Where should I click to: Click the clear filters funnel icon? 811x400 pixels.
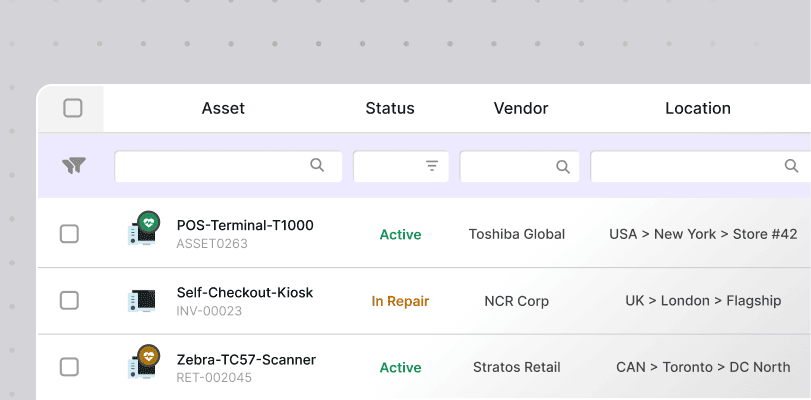tap(74, 166)
